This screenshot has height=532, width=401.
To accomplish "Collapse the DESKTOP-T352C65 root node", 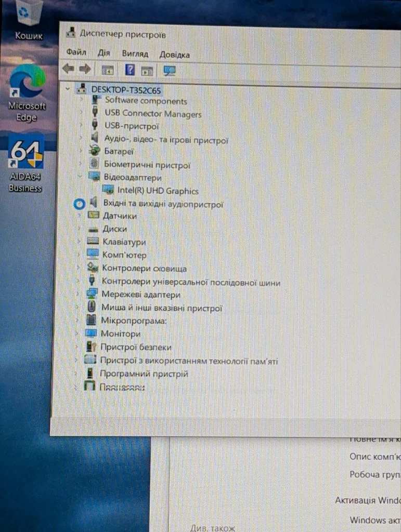I will (68, 89).
